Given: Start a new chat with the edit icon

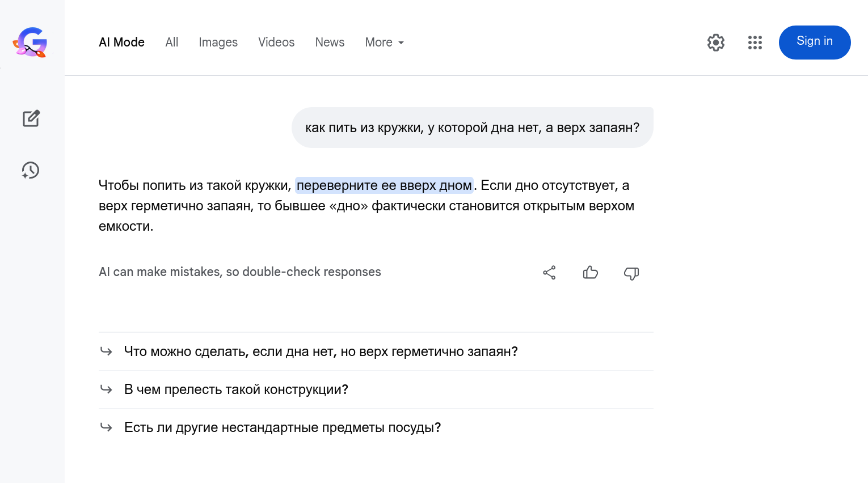Looking at the screenshot, I should (31, 118).
